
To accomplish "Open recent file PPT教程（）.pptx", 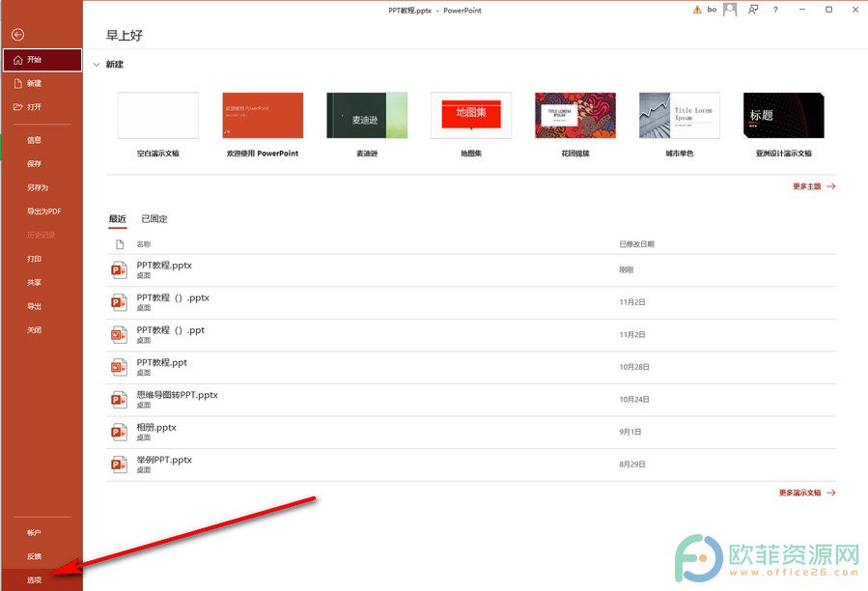I will pos(470,302).
